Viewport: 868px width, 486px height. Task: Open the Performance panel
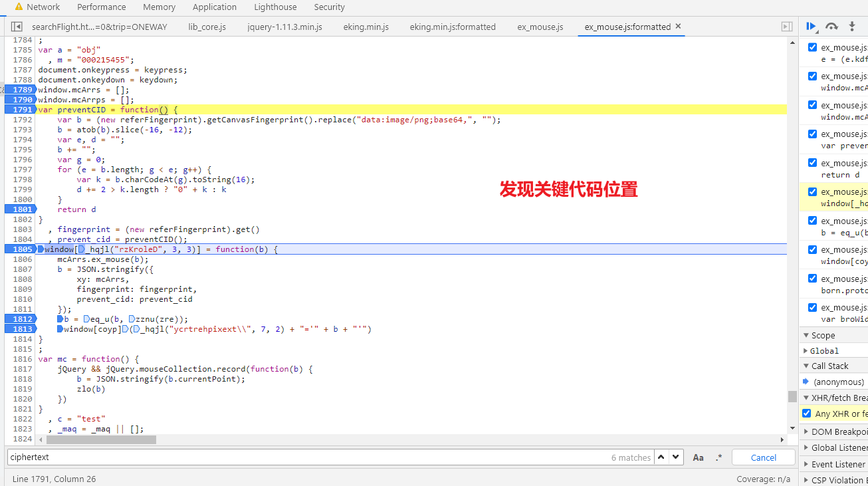point(101,7)
